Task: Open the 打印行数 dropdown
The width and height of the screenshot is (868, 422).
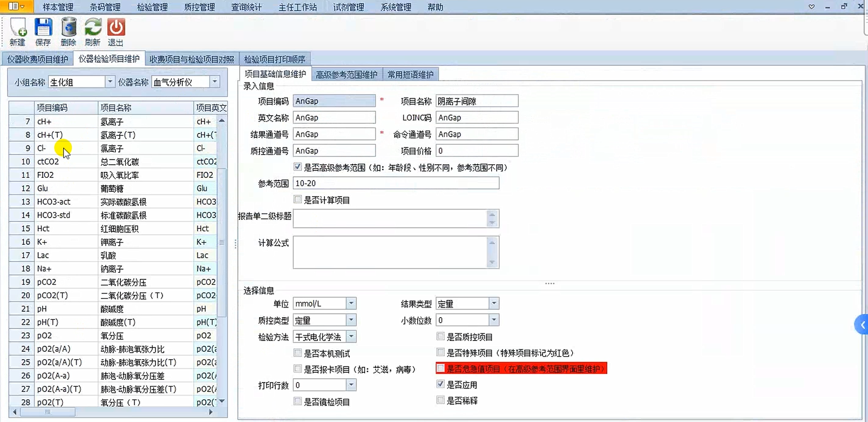Action: pyautogui.click(x=351, y=385)
